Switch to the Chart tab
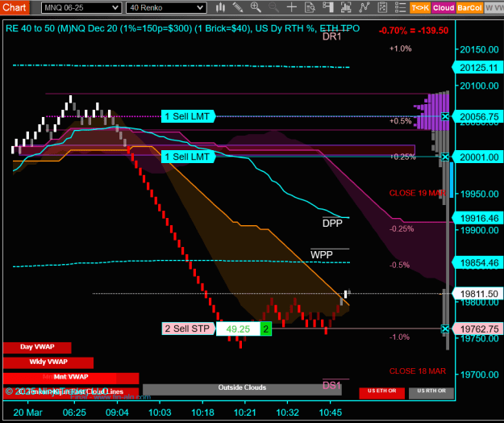This screenshot has width=504, height=423. click(x=15, y=7)
